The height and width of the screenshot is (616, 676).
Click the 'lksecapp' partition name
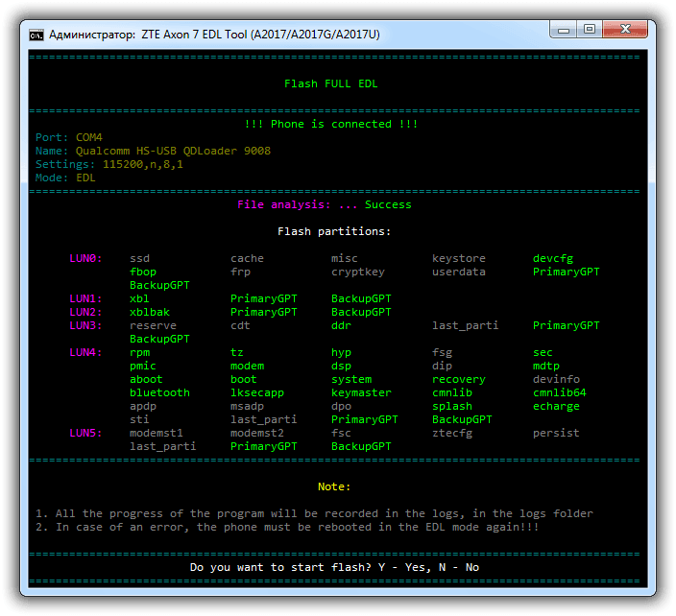257,392
